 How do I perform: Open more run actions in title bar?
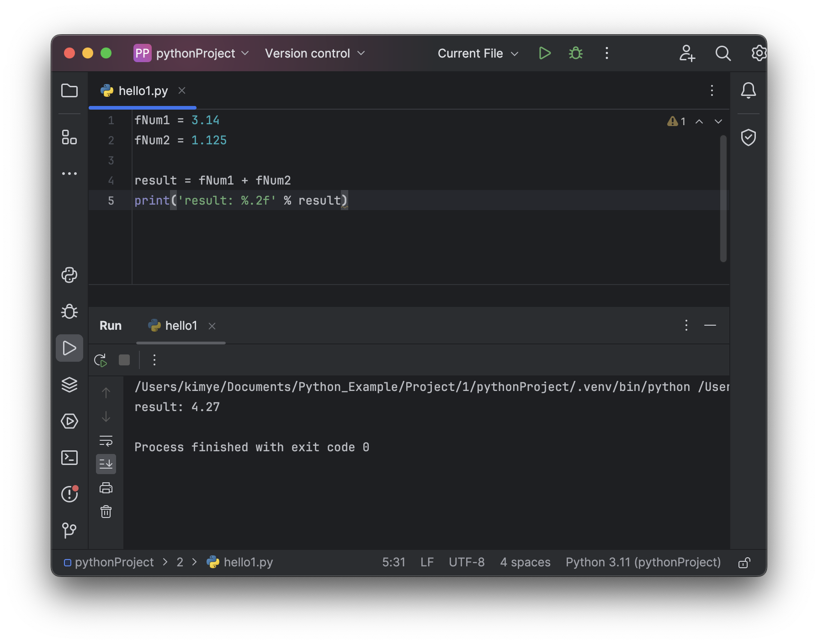607,53
